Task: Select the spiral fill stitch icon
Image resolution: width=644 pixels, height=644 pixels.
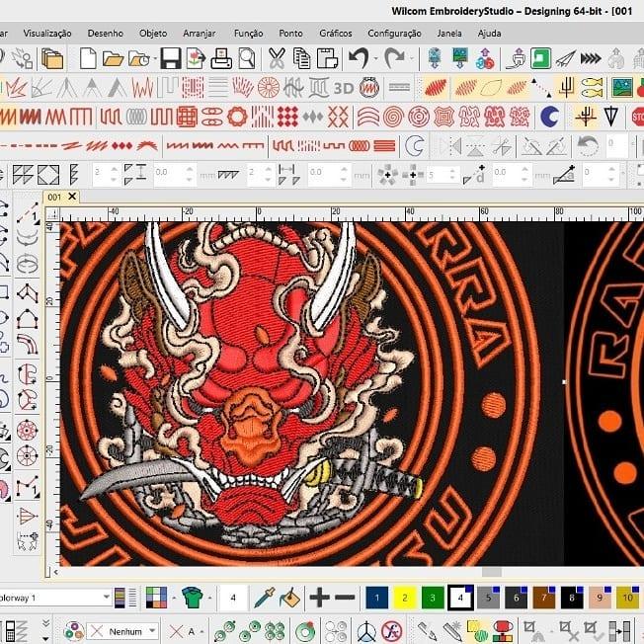Action: coord(393,117)
